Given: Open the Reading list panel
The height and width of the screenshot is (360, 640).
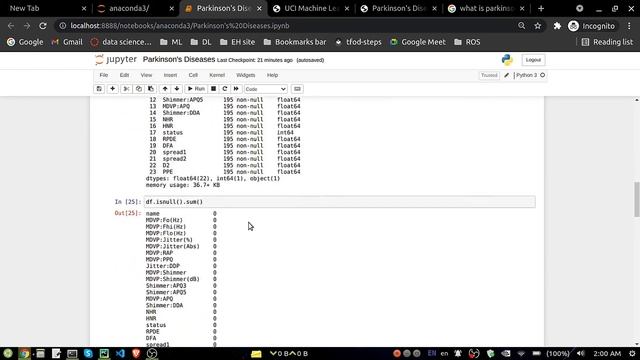Looking at the screenshot, I should point(607,42).
